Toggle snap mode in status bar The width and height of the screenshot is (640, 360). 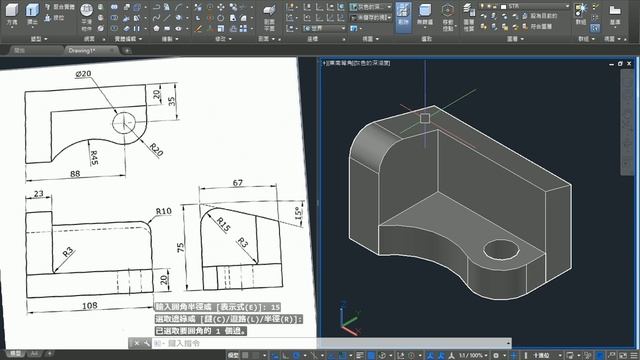pyautogui.click(x=255, y=356)
